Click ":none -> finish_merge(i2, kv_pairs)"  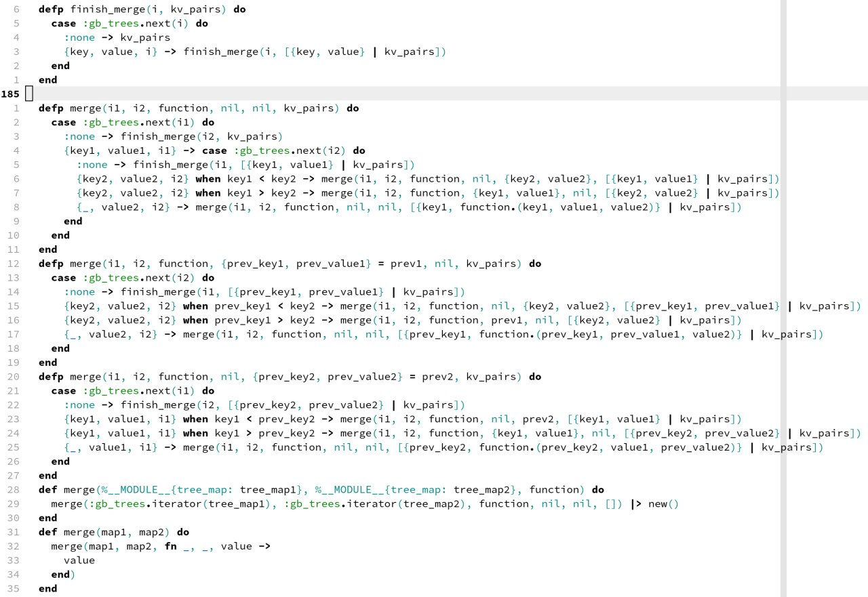coord(173,136)
